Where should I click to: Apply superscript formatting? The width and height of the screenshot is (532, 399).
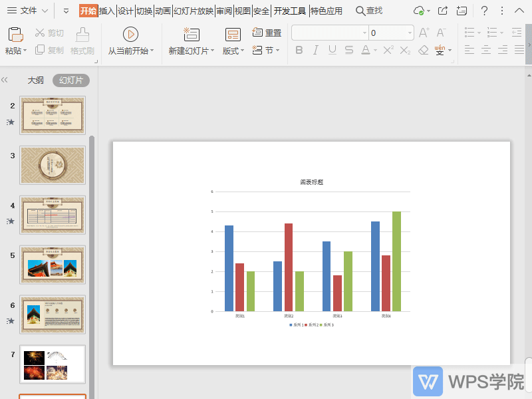coord(389,51)
